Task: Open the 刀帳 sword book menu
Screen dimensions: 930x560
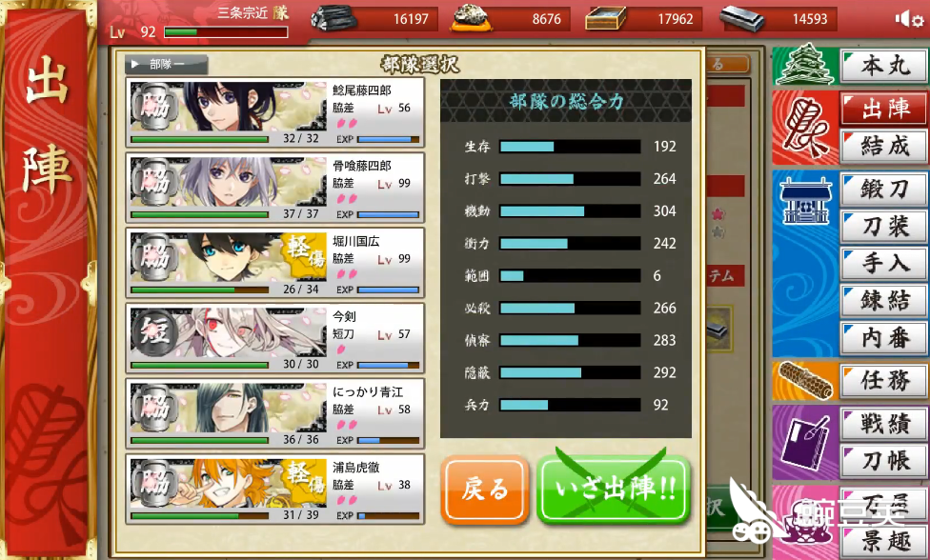Action: (883, 460)
